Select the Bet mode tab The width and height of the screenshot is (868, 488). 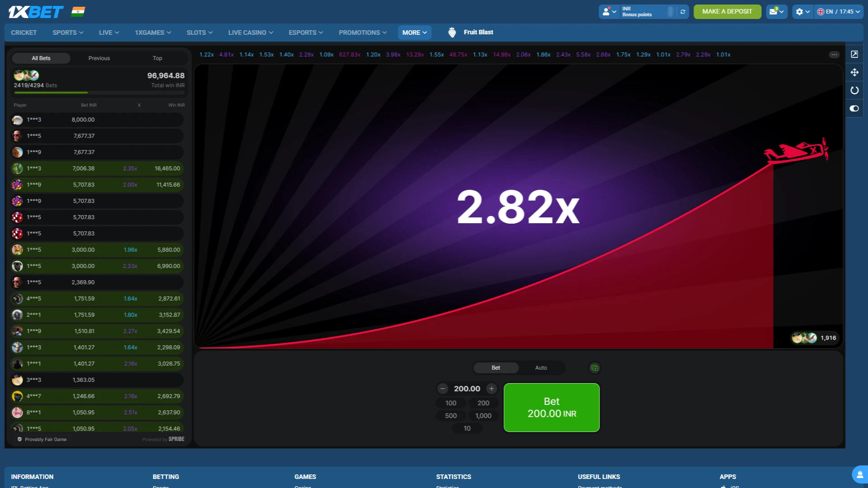coord(496,368)
